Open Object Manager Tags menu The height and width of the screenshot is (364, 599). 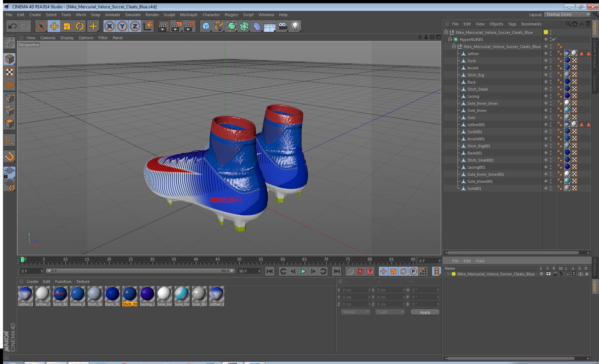click(512, 24)
